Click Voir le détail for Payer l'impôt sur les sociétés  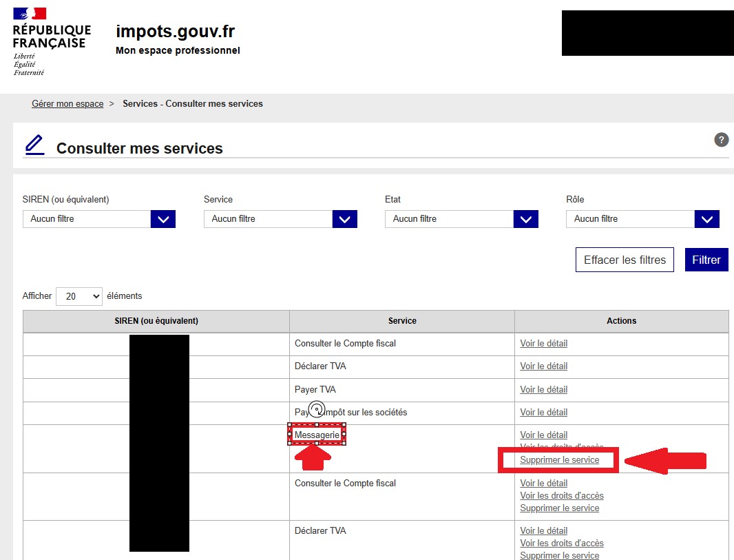coord(543,412)
